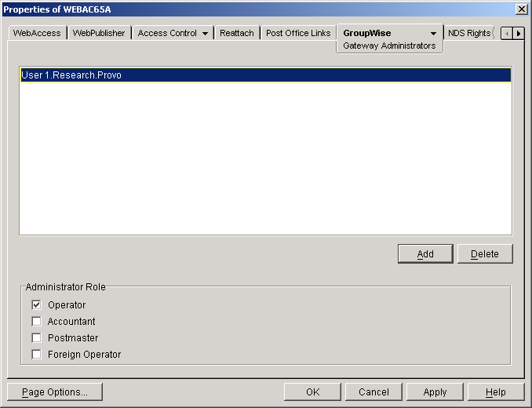Switch to the WebAccess tab

pos(37,33)
